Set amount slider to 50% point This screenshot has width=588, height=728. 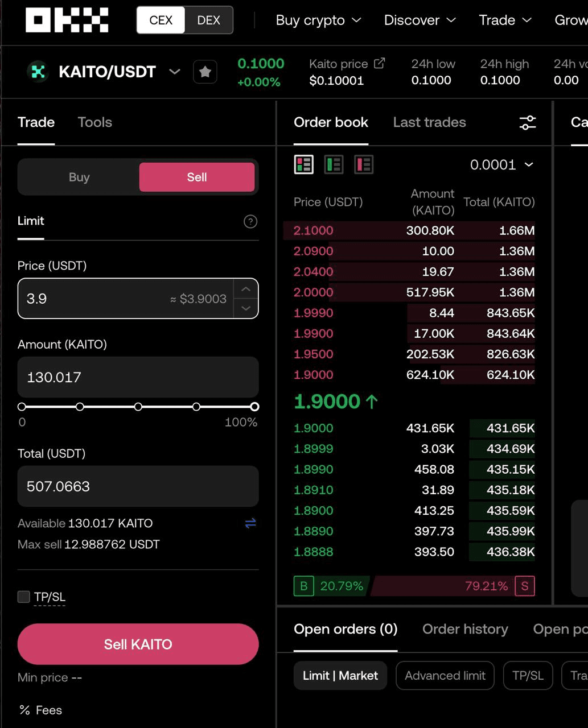138,407
